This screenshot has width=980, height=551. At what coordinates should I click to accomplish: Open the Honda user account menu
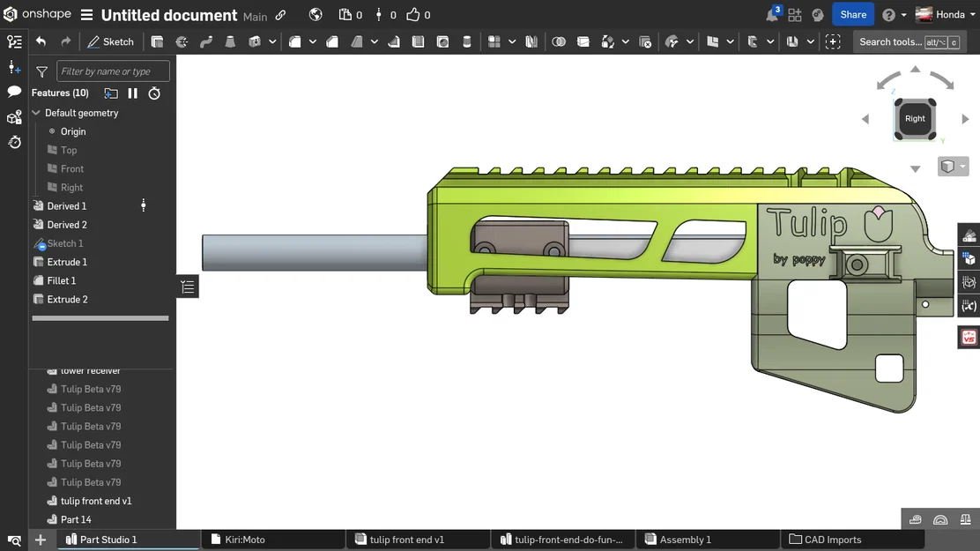pyautogui.click(x=945, y=14)
